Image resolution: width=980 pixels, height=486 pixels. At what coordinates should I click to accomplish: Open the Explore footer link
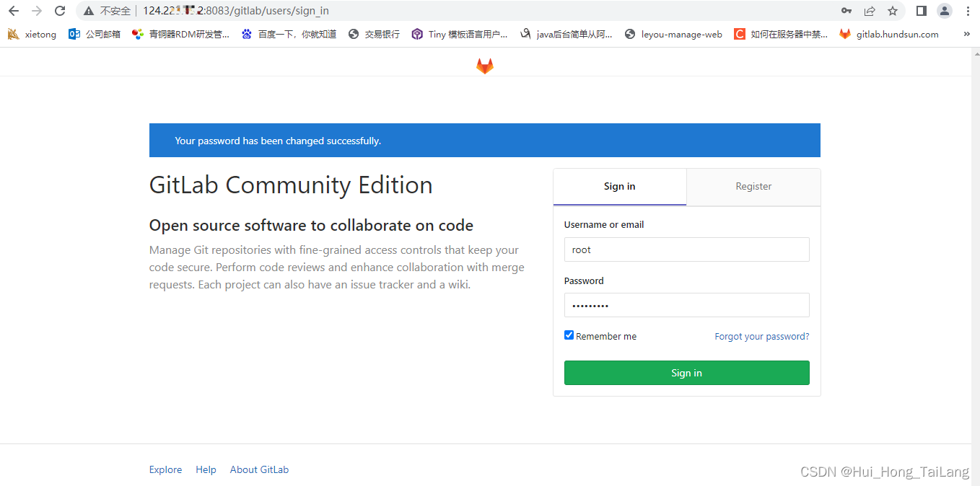(x=165, y=469)
